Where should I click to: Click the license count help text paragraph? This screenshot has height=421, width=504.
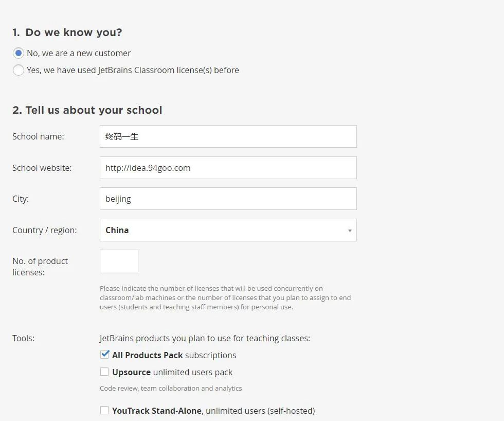tap(225, 297)
